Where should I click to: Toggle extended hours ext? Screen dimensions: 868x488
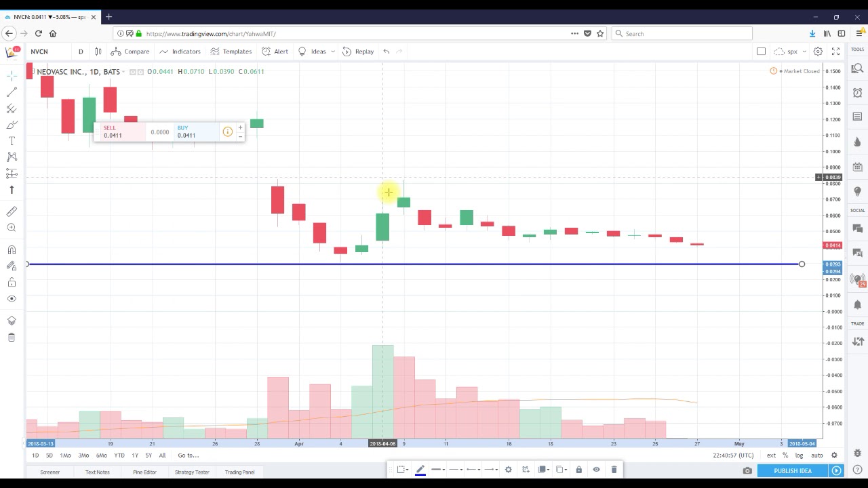(771, 455)
